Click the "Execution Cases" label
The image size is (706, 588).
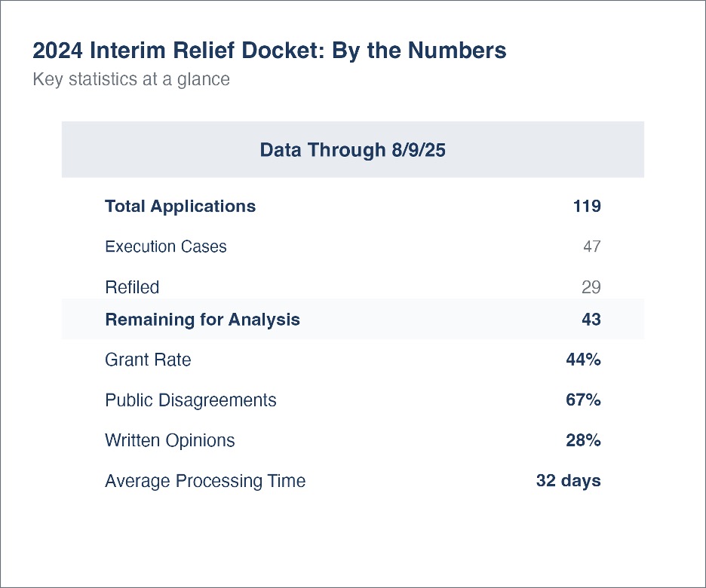166,247
